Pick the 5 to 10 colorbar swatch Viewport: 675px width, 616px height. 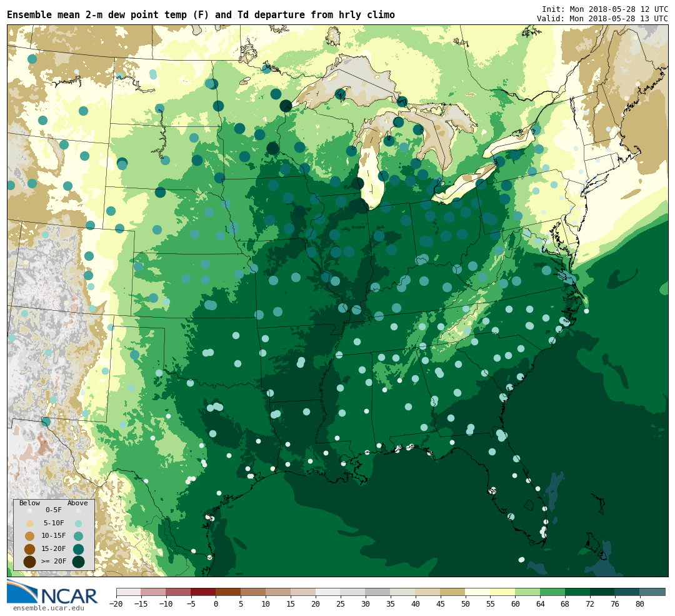(x=253, y=592)
